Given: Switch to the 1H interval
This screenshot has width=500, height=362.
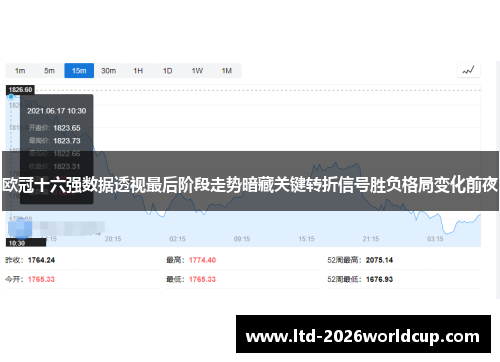Looking at the screenshot, I should point(138,71).
